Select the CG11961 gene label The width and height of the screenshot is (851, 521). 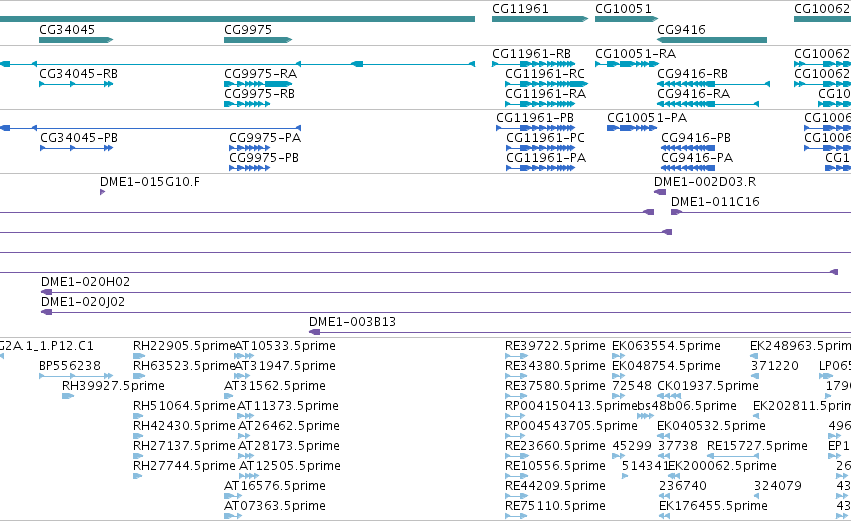(x=520, y=9)
